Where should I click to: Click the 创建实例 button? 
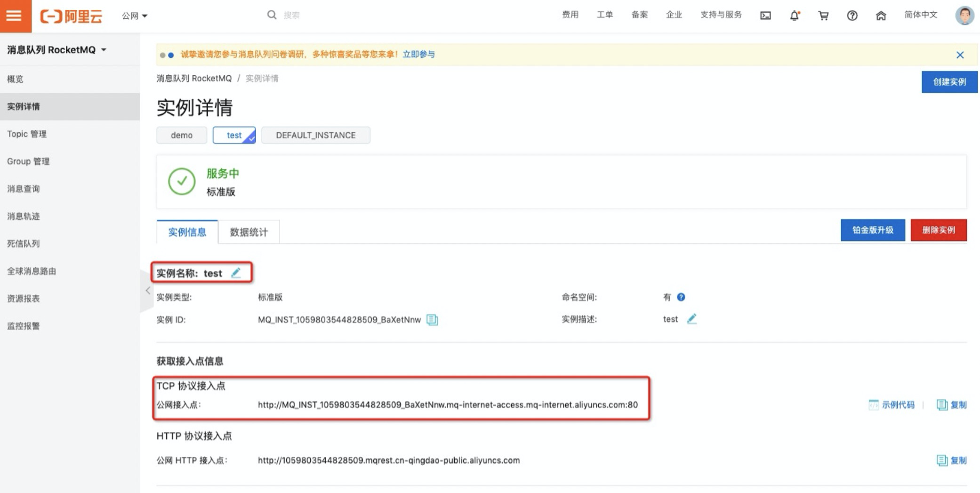click(949, 82)
